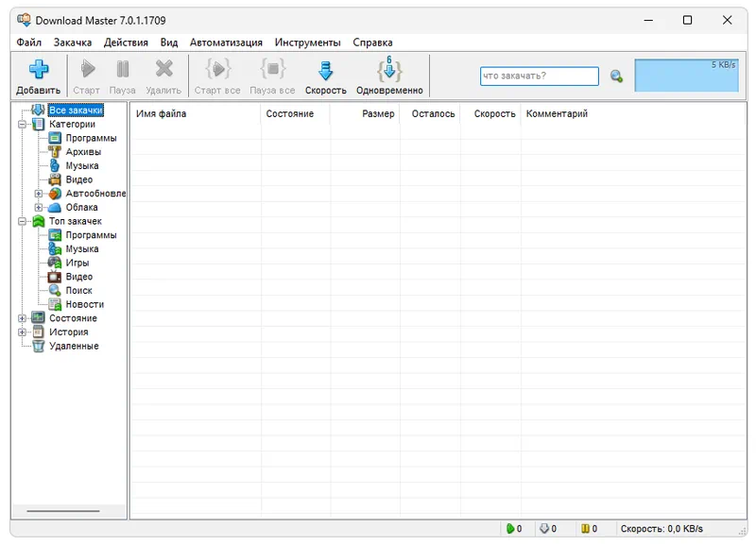This screenshot has height=545, width=756.
Task: Select Видео under Категории
Action: (79, 179)
